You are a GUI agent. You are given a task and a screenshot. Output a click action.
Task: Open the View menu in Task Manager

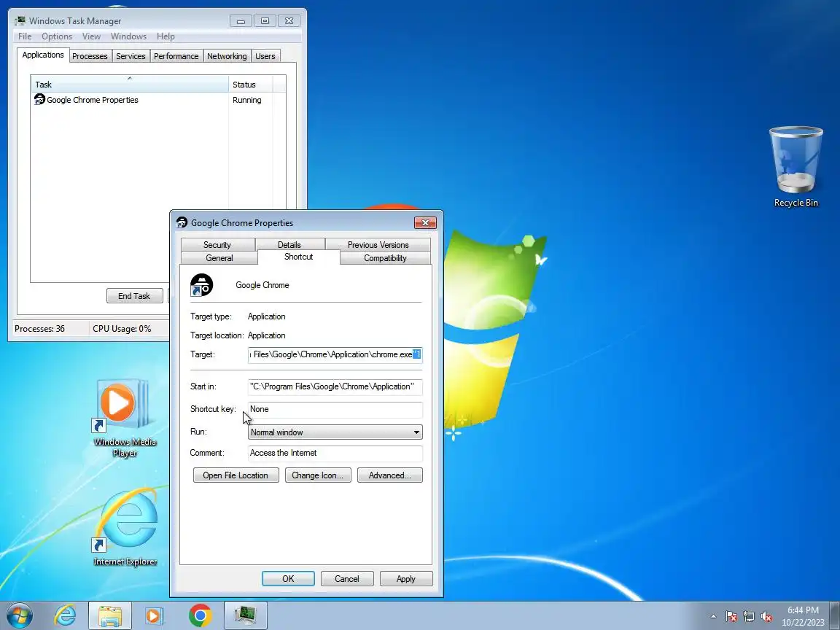click(91, 36)
